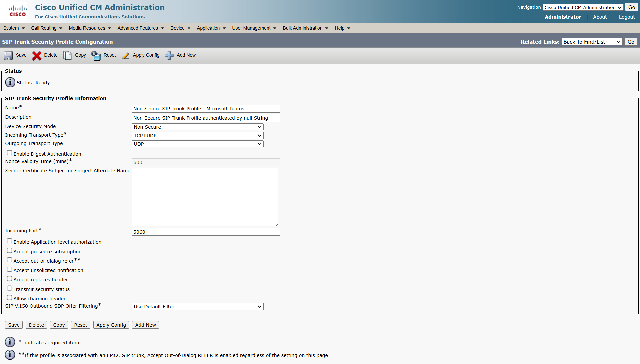Click Go button next to Related Links
Screen dimensions: 640x364
pyautogui.click(x=631, y=42)
